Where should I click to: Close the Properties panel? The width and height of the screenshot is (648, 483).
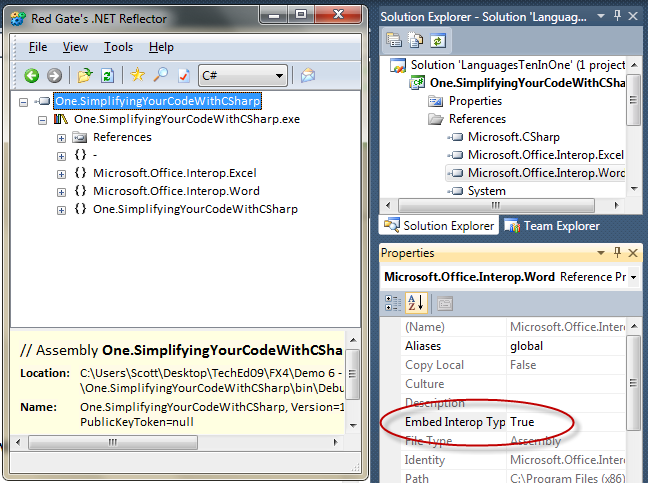tap(633, 253)
